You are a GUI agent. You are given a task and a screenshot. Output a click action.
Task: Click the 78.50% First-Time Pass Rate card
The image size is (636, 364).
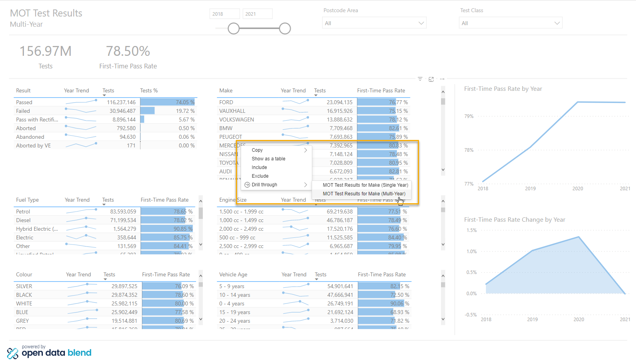[128, 57]
